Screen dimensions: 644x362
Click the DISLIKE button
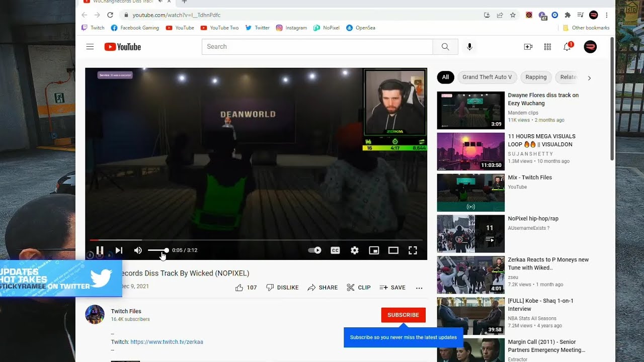pos(282,288)
